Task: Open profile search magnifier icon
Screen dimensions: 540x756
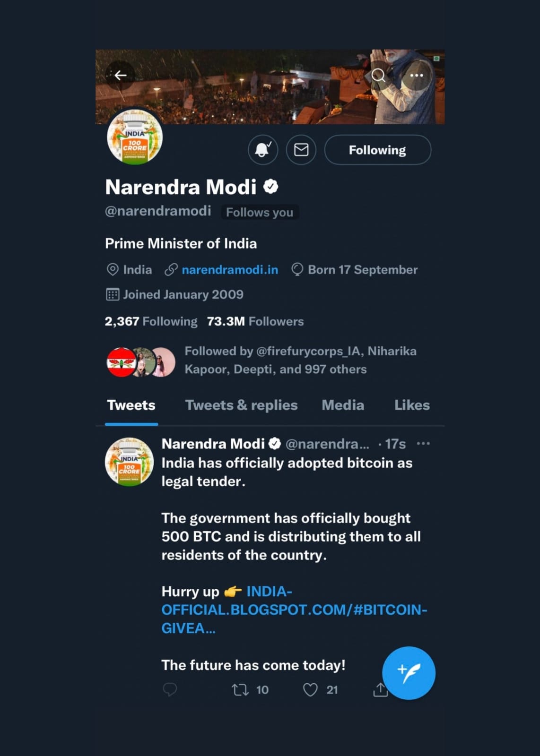Action: [x=378, y=75]
